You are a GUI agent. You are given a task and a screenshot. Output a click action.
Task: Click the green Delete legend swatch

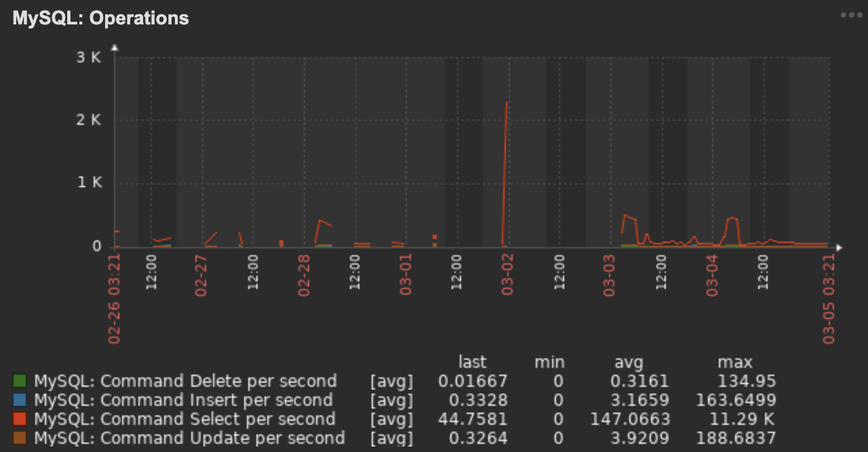(20, 381)
